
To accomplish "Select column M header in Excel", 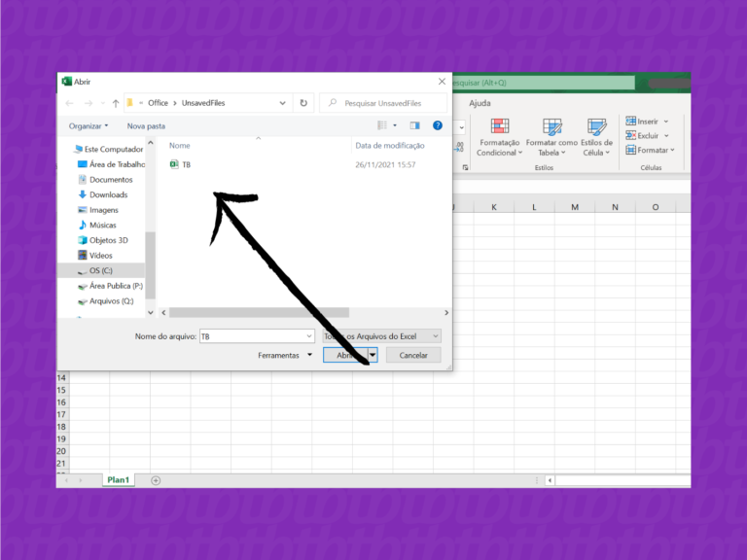I will (x=575, y=207).
